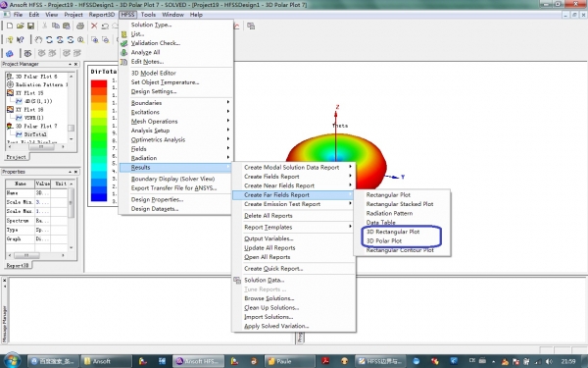Select the first Rotate view icon
The width and height of the screenshot is (588, 368).
[x=49, y=39]
